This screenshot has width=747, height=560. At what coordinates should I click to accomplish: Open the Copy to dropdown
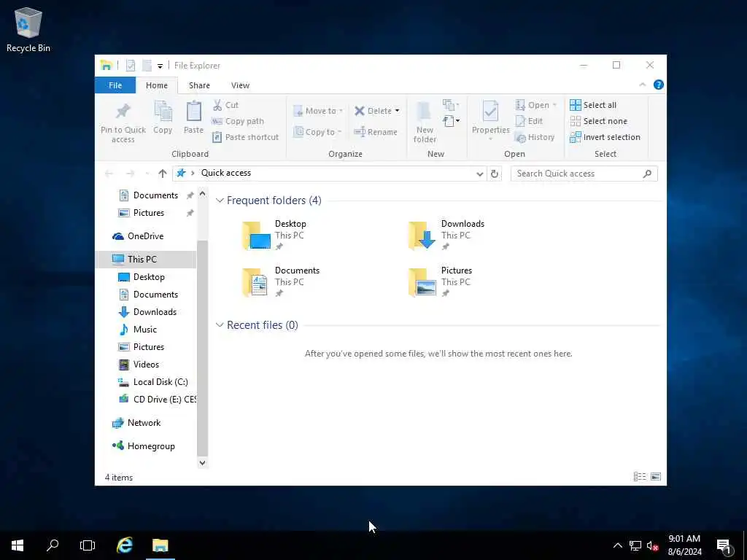[x=318, y=132]
